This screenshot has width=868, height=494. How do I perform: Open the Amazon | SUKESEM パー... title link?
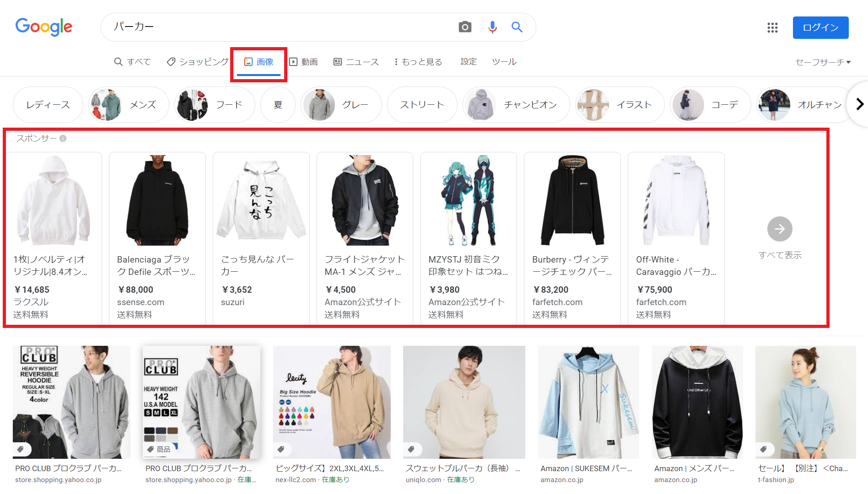586,468
